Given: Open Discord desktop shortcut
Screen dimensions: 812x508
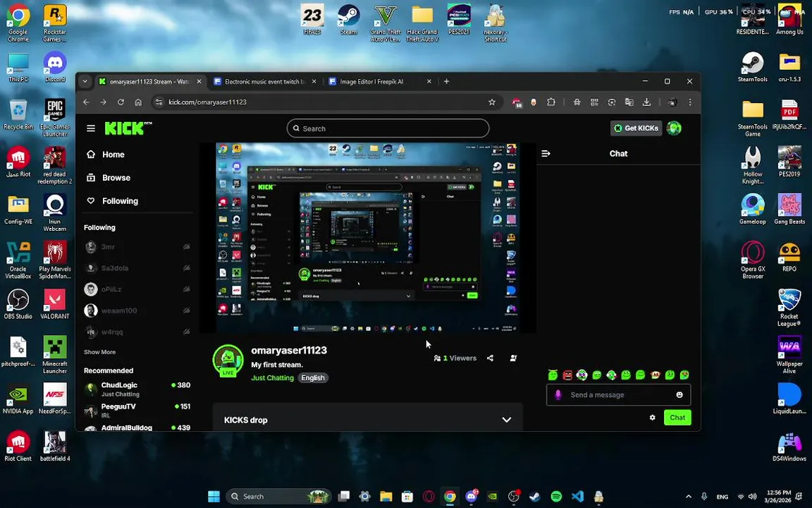Looking at the screenshot, I should [x=55, y=67].
